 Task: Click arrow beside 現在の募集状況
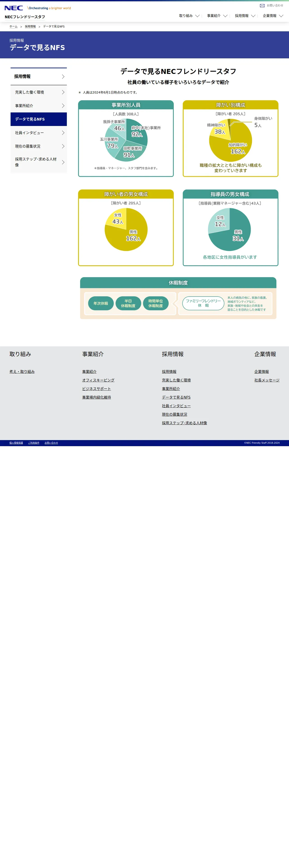click(63, 146)
